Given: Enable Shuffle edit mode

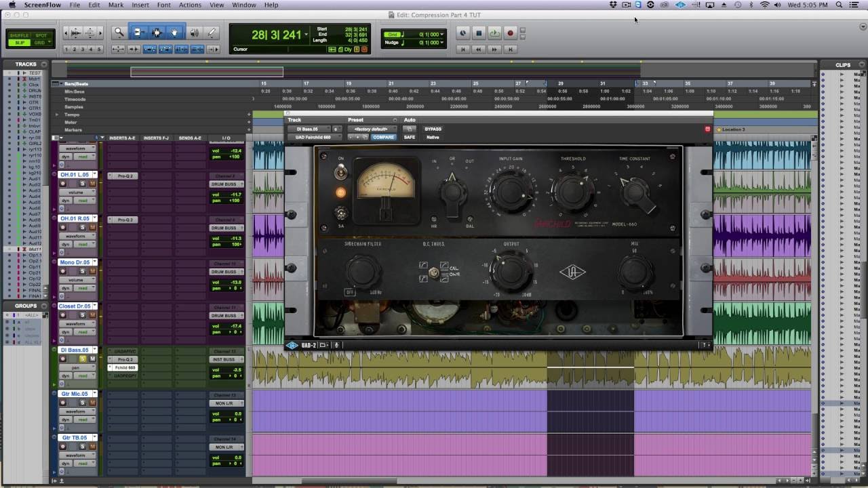Looking at the screenshot, I should pos(19,35).
